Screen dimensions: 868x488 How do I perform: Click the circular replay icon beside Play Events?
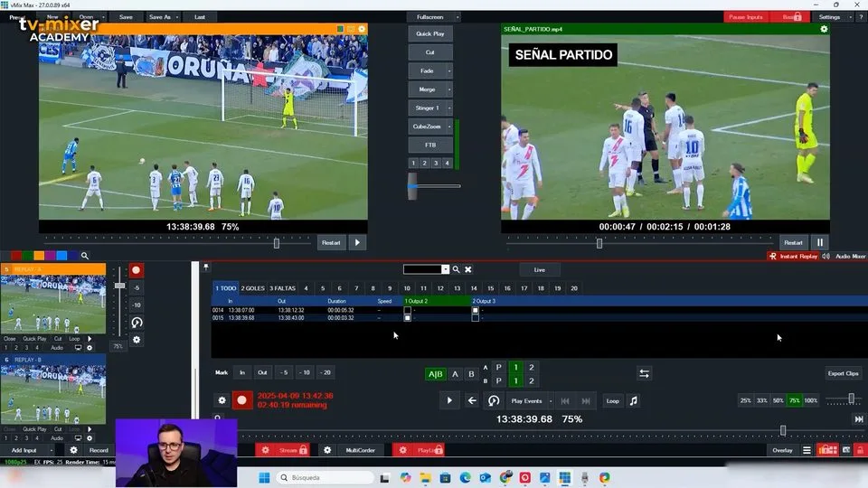tap(494, 400)
